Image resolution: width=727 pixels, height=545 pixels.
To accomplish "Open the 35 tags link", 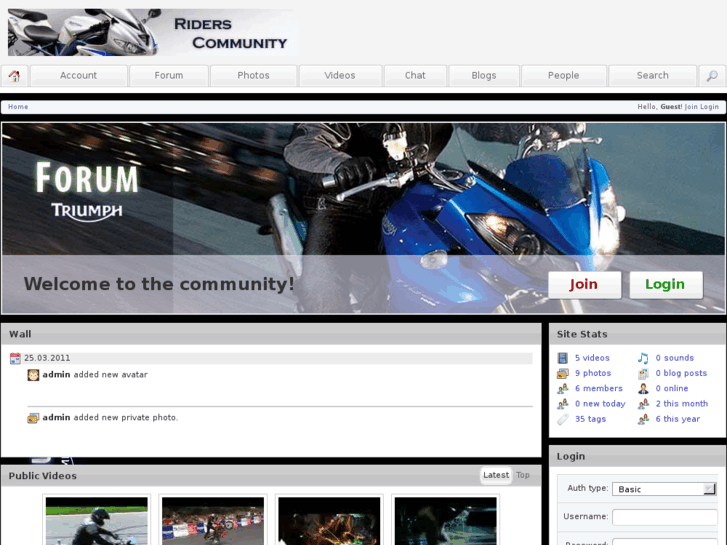I will (590, 419).
